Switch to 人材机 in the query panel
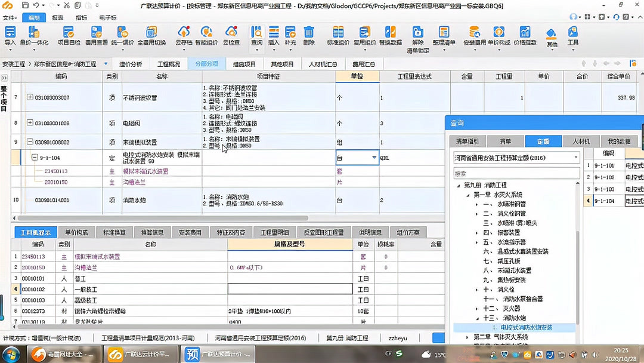Image resolution: width=644 pixels, height=363 pixels. click(x=581, y=141)
